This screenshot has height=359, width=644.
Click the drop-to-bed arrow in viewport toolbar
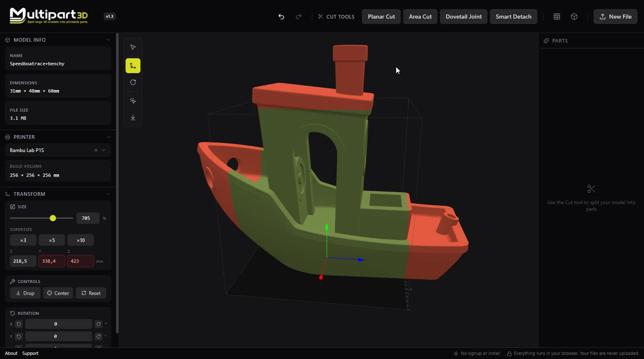pyautogui.click(x=133, y=117)
